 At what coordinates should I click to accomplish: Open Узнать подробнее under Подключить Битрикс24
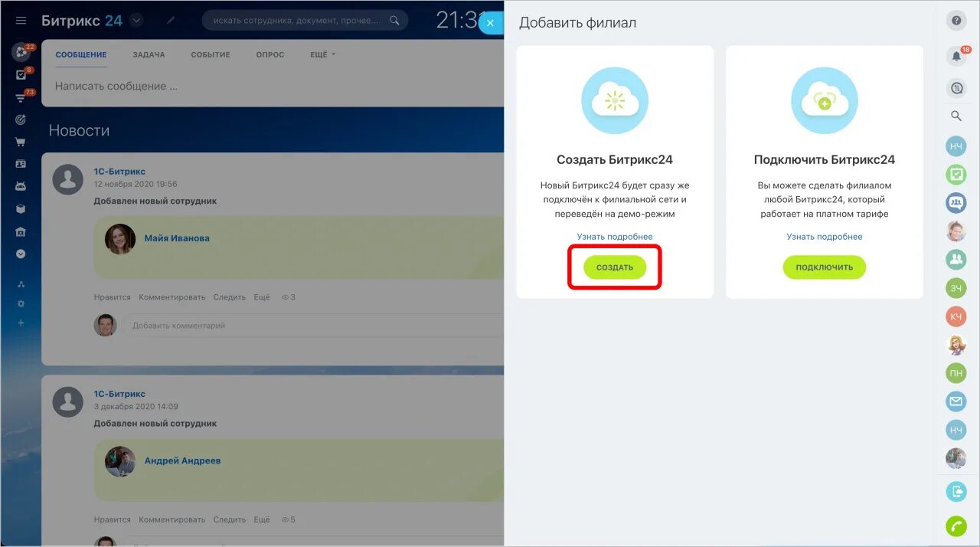[x=825, y=237]
